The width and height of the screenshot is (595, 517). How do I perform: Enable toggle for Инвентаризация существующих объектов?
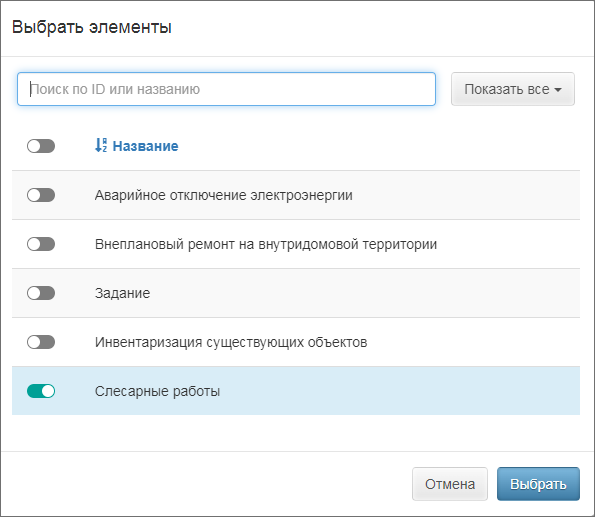pos(41,342)
